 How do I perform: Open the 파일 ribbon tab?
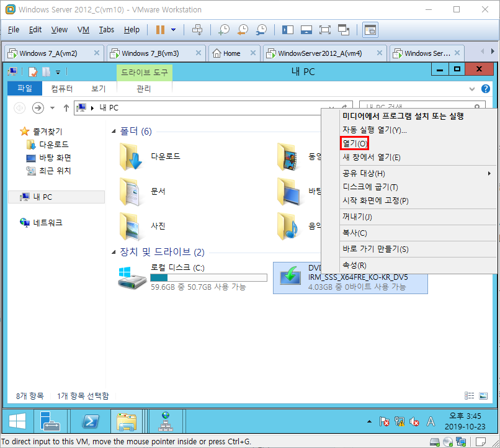25,88
